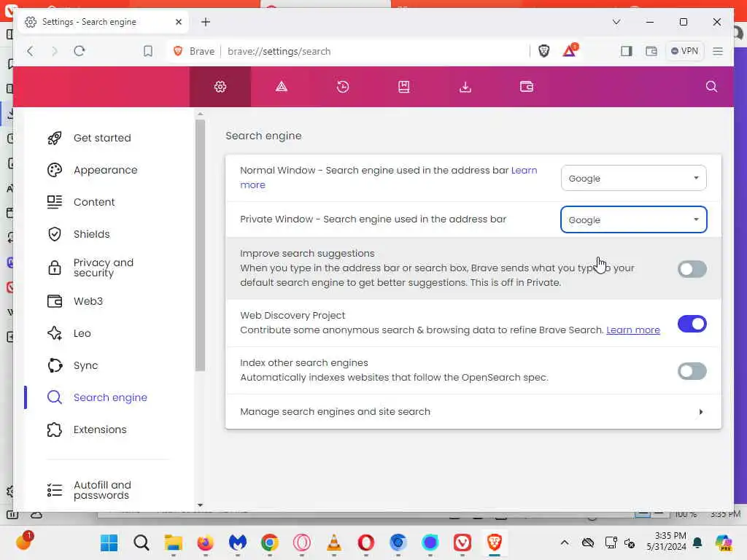Open Shields settings section

point(91,234)
